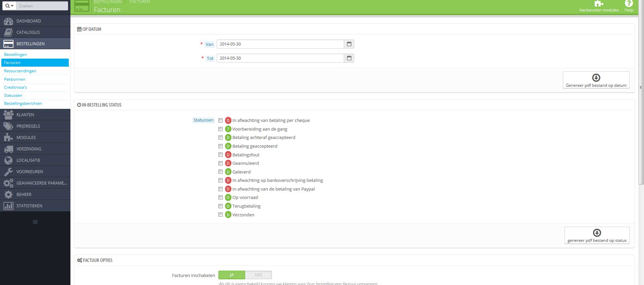Click the Geavanceerde parameters gears icon
Viewport: 644px width, 285px height.
(8, 183)
